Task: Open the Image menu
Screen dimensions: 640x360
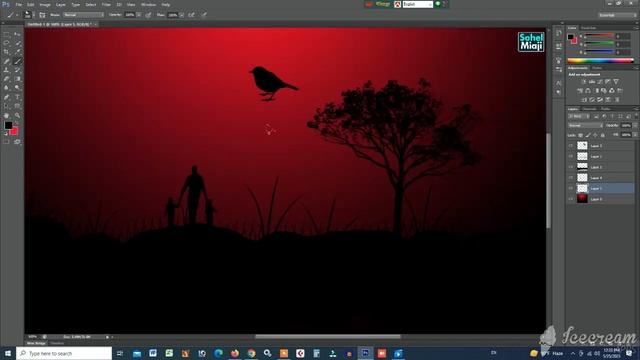Action: click(45, 4)
